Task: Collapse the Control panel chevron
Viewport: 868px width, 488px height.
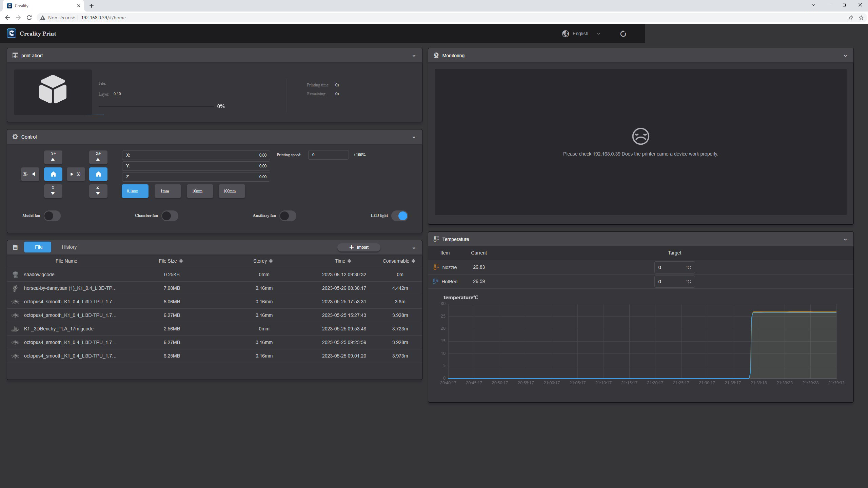Action: (414, 137)
